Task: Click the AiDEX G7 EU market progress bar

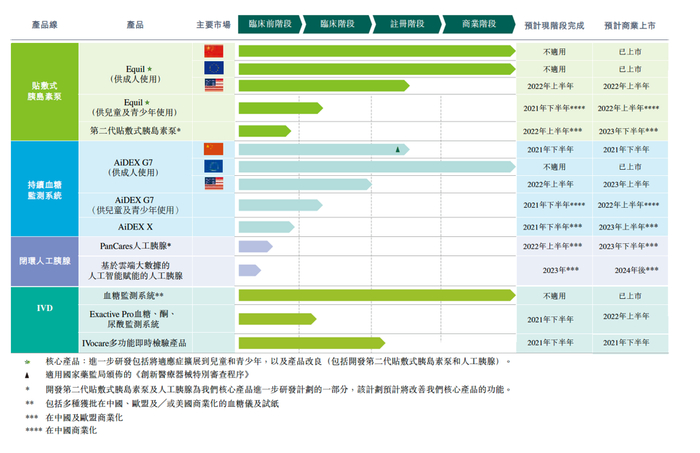Action: coord(377,167)
